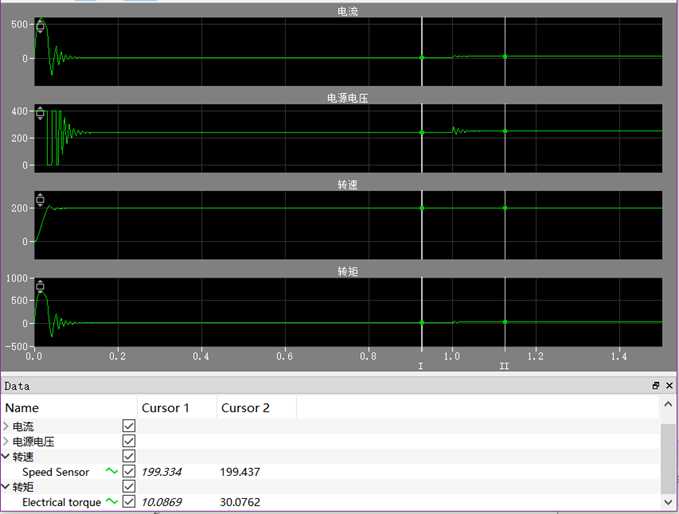679x514 pixels.
Task: Click the Data panel title label
Action: tap(17, 386)
